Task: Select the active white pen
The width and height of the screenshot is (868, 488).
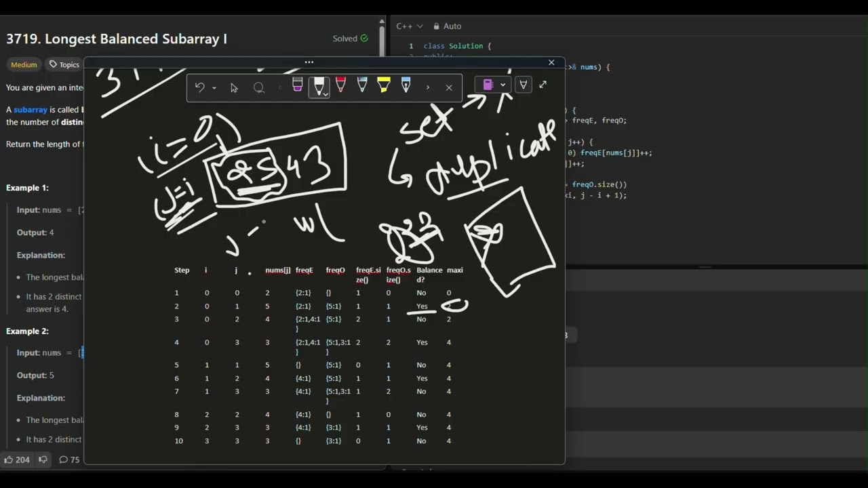Action: pos(318,85)
